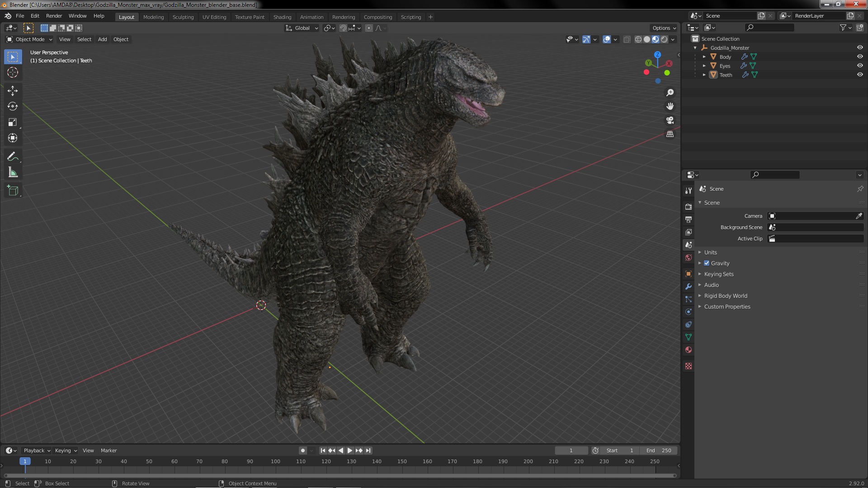The height and width of the screenshot is (488, 868).
Task: Open the File menu
Action: (x=20, y=16)
